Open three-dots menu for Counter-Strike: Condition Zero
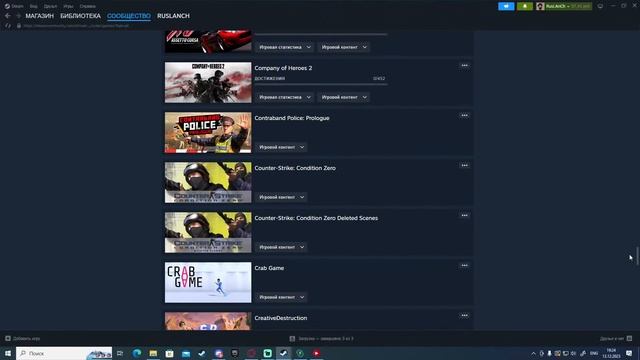The width and height of the screenshot is (640, 360). click(x=464, y=165)
